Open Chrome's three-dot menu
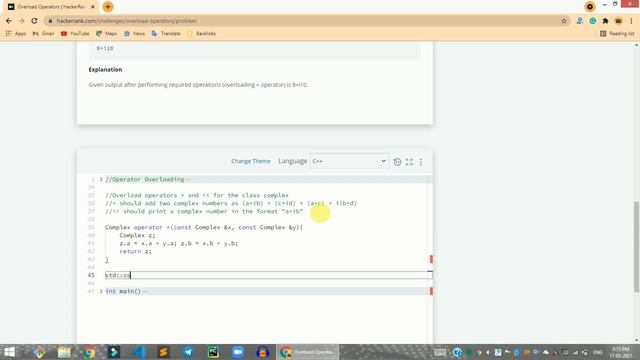The image size is (640, 360). (x=631, y=21)
